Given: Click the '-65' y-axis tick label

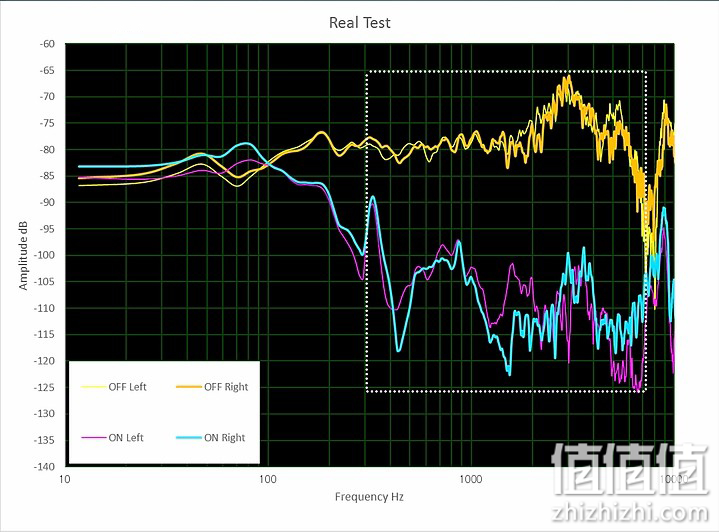Looking at the screenshot, I should pos(47,70).
